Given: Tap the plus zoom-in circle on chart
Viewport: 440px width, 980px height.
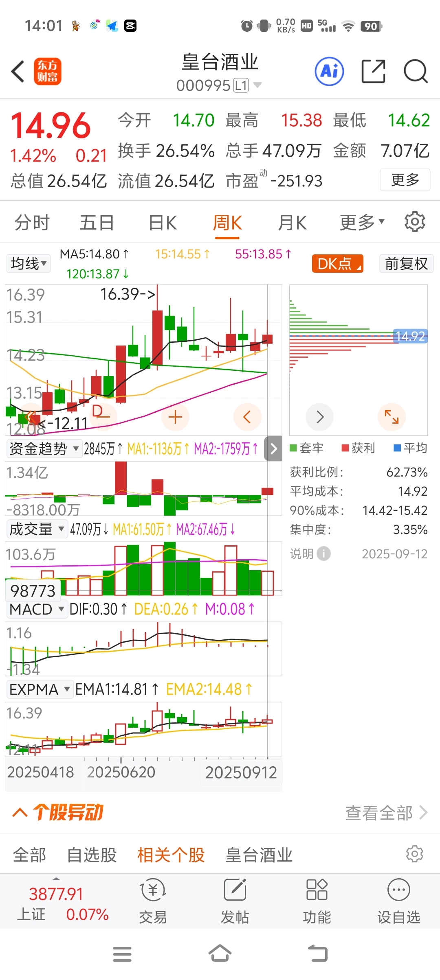Looking at the screenshot, I should (x=175, y=417).
